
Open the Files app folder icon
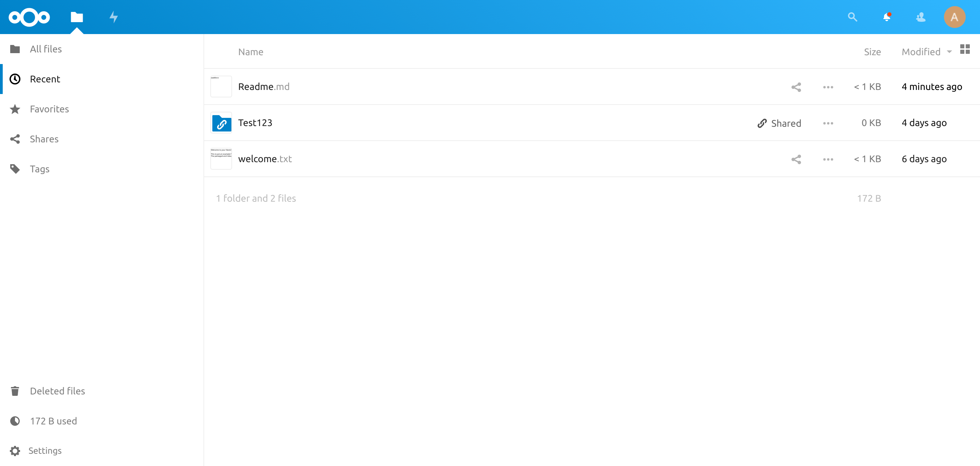coord(77,17)
